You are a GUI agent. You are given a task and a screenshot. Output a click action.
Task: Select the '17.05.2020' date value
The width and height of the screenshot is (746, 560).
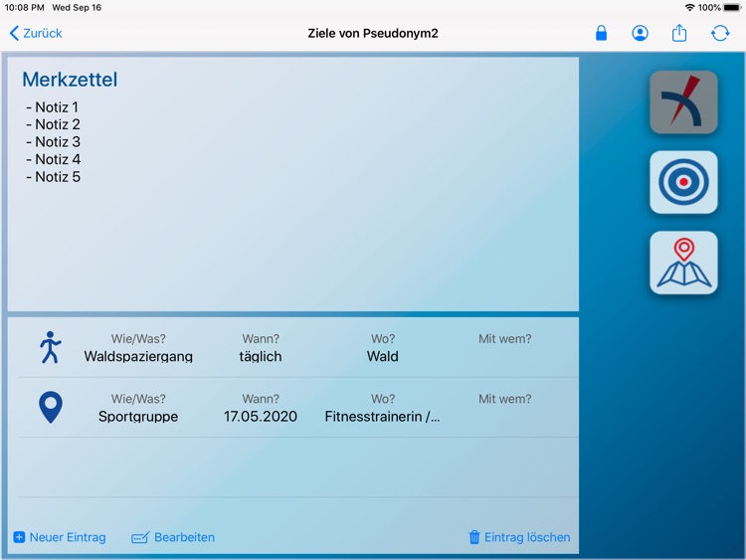tap(261, 417)
